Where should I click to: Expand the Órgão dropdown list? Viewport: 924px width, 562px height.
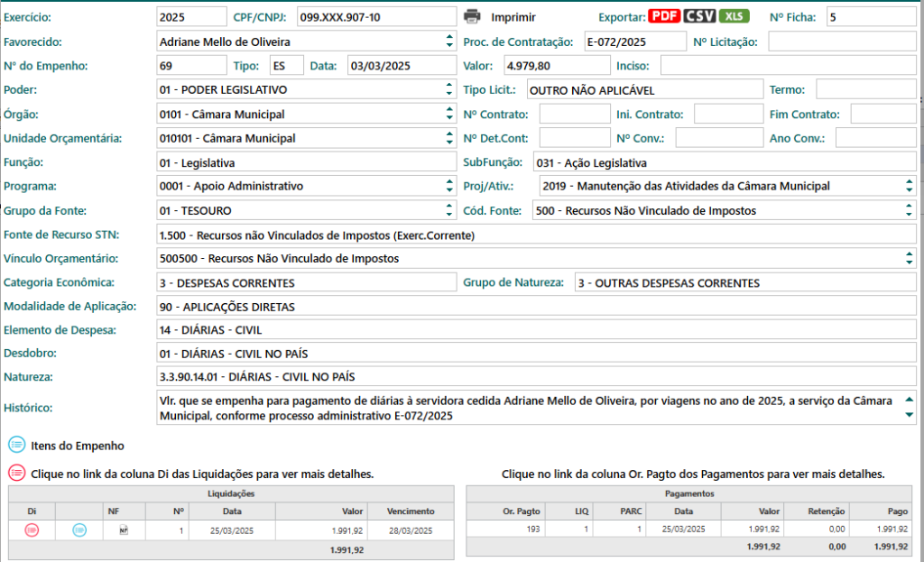449,115
